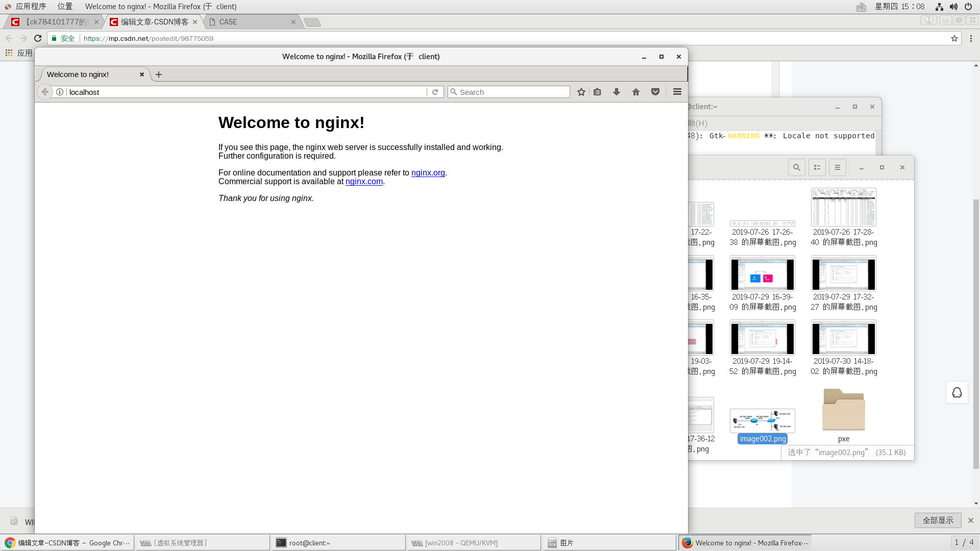Open the nginx.com link
This screenshot has height=551, width=980.
click(x=364, y=182)
